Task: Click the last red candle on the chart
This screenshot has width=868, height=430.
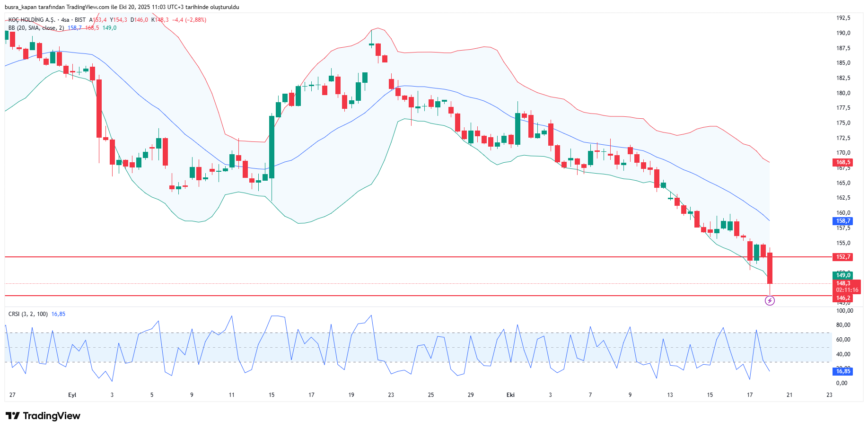Action: pos(770,268)
